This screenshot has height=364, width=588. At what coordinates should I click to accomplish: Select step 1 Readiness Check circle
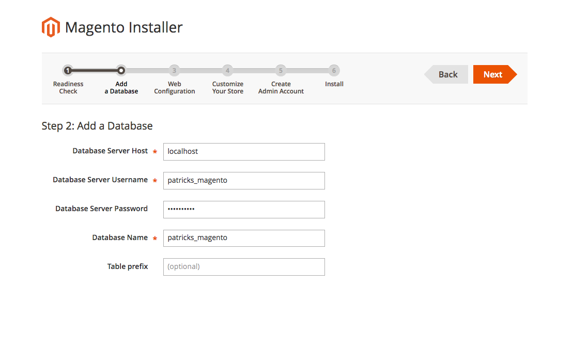pos(68,70)
